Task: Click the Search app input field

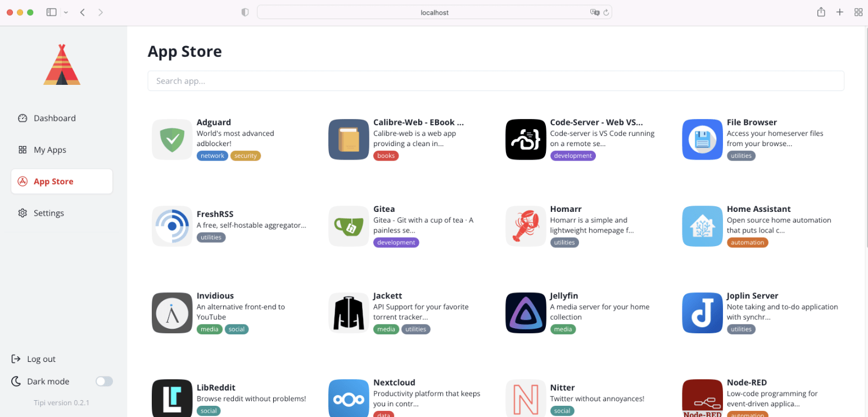Action: tap(496, 81)
